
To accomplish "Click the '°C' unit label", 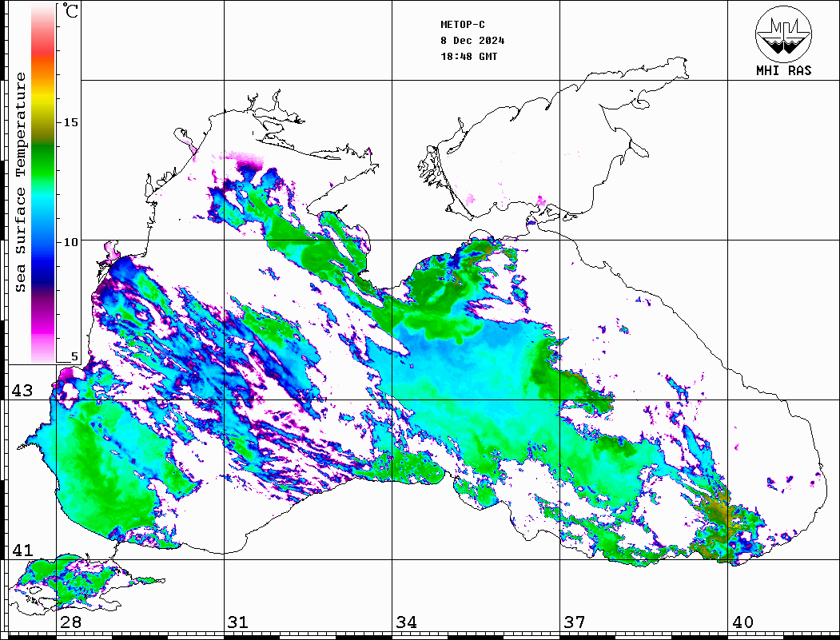I will tap(70, 10).
